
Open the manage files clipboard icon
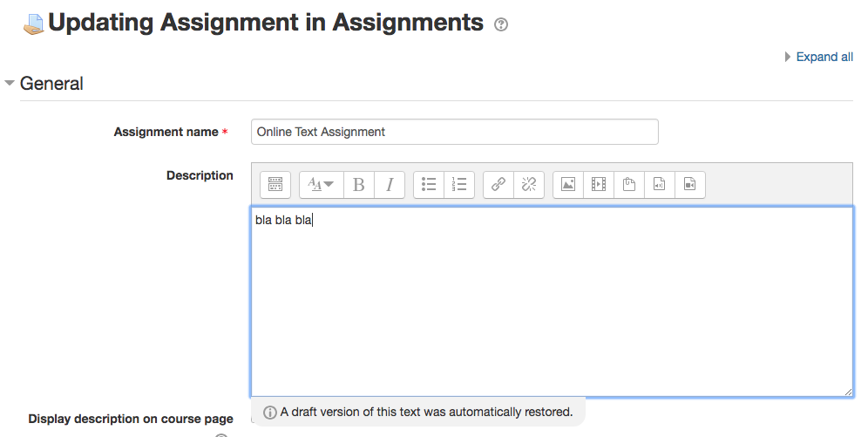(x=629, y=184)
